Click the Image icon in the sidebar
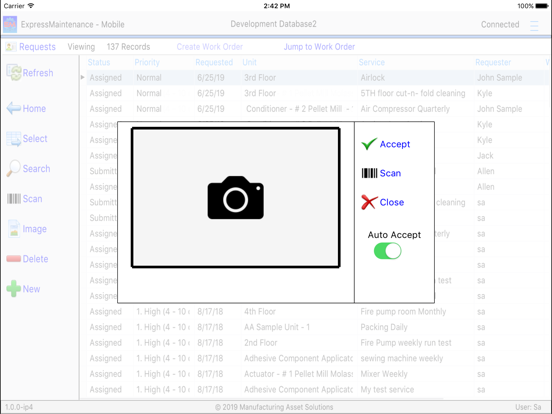The width and height of the screenshot is (552, 414). coord(14,228)
